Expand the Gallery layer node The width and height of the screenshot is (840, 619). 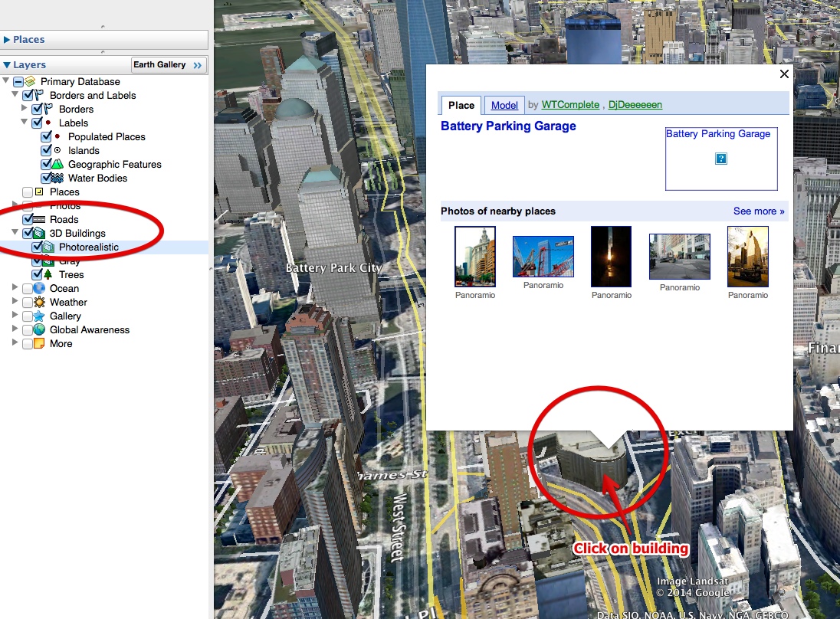click(15, 315)
